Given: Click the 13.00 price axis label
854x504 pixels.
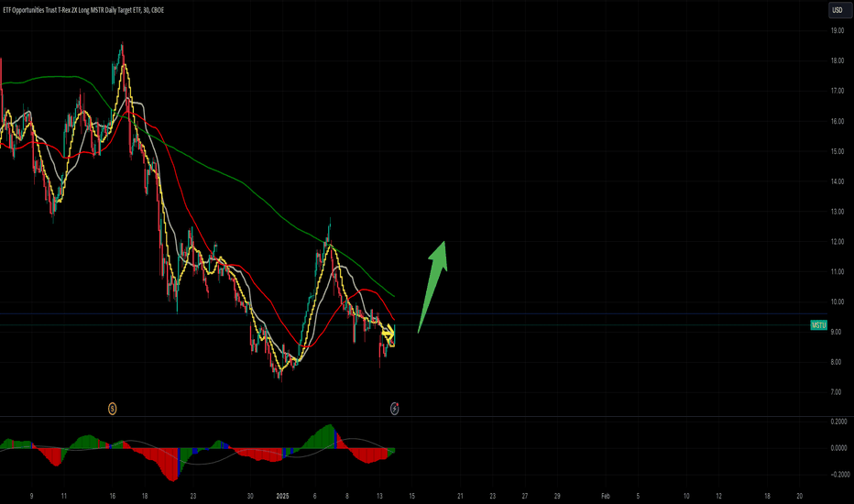Looking at the screenshot, I should 838,212.
